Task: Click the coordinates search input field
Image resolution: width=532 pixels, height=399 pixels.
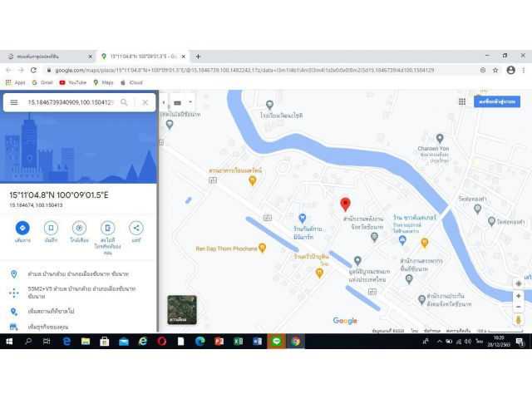Action: point(71,102)
